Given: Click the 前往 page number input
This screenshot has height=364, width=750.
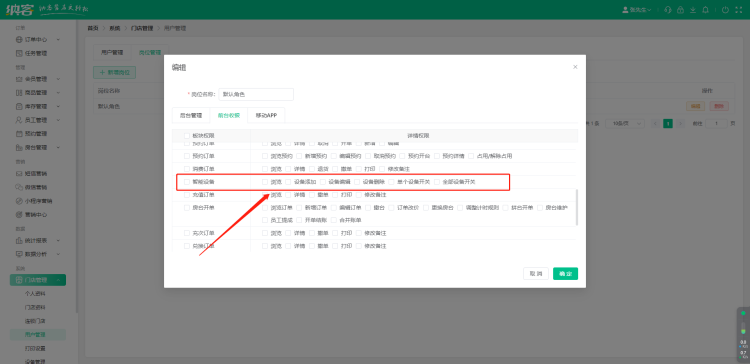Looking at the screenshot, I should (717, 123).
